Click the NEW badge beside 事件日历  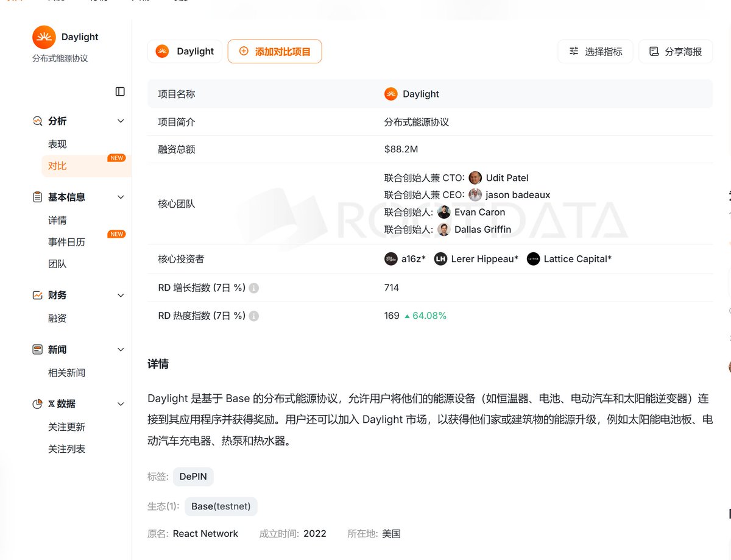point(117,234)
